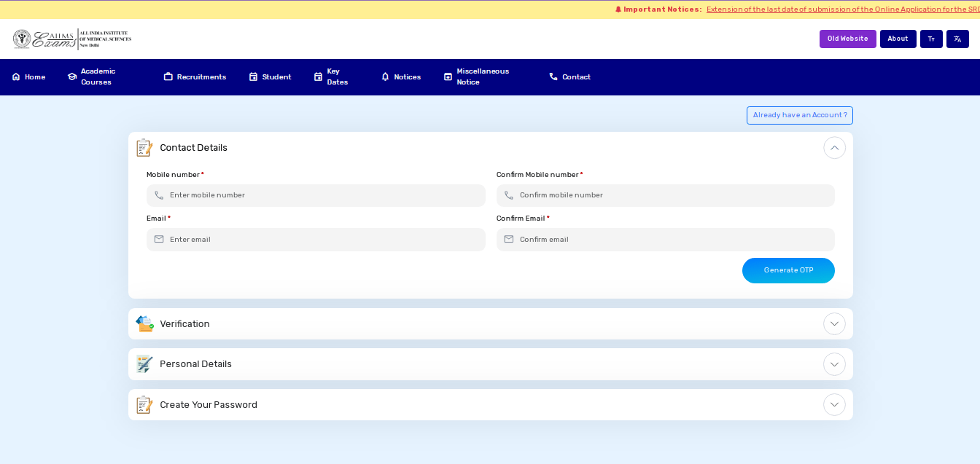Go to the Notices menu item

click(401, 77)
